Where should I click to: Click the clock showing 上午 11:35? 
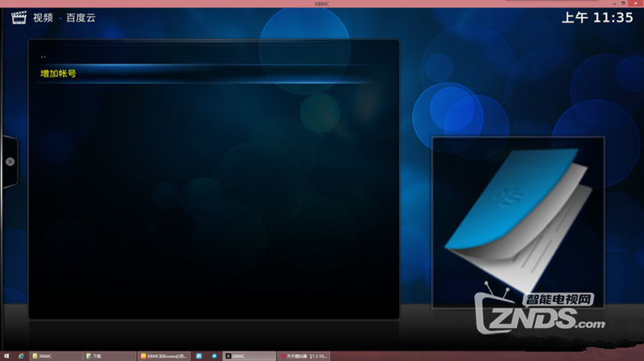[x=597, y=18]
